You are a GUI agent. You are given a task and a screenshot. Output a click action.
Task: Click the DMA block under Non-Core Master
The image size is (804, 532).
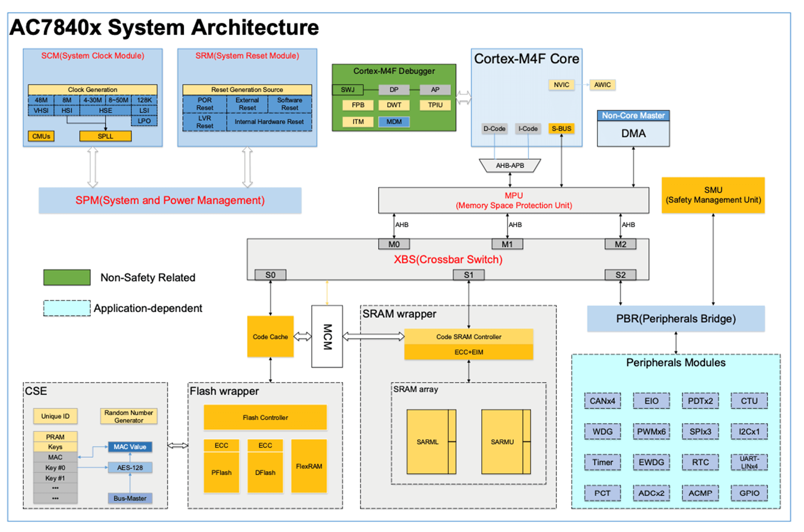[x=633, y=134]
